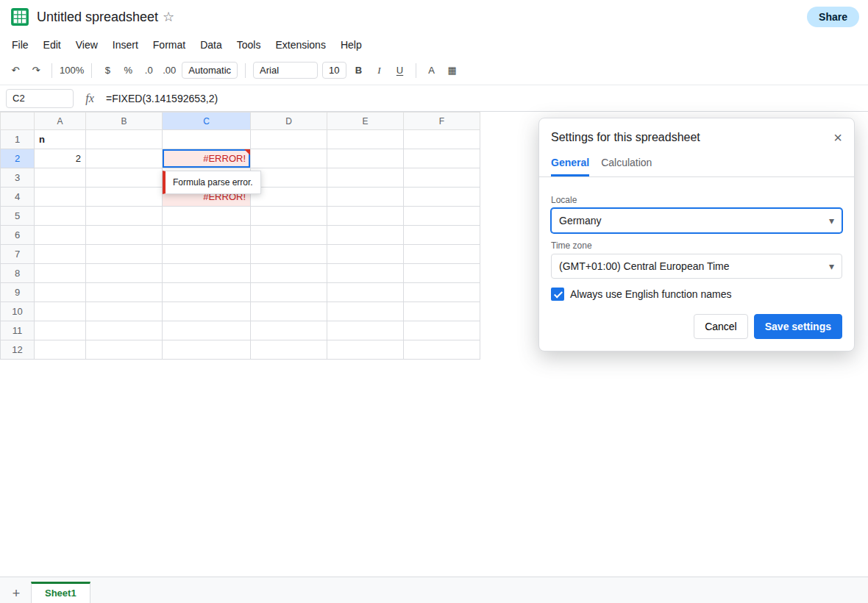Open the borders icon in toolbar
Image resolution: width=868 pixels, height=603 pixels.
click(452, 71)
